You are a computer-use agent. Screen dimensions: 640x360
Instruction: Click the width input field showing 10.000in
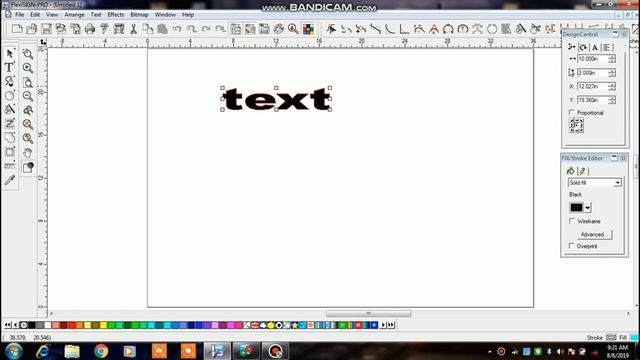click(x=593, y=59)
